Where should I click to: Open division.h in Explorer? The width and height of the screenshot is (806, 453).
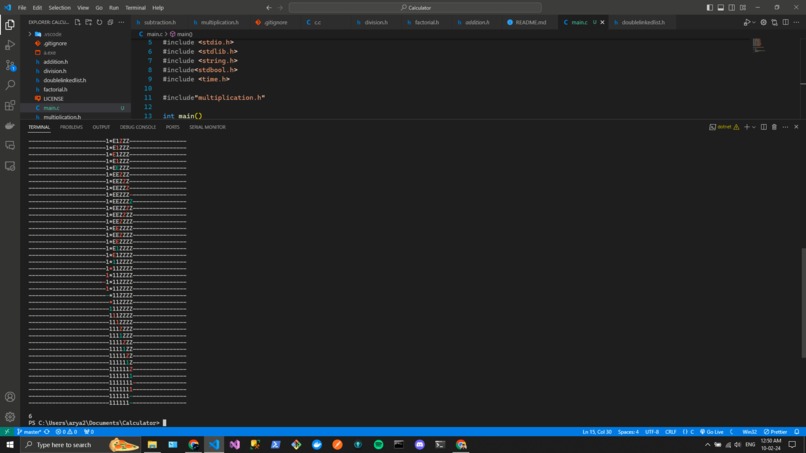[54, 71]
